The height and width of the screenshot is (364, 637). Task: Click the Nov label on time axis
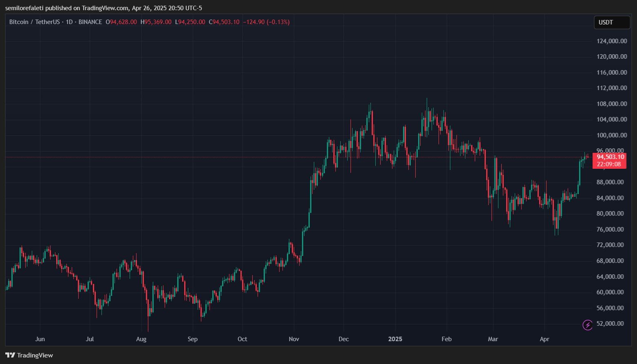pyautogui.click(x=294, y=339)
